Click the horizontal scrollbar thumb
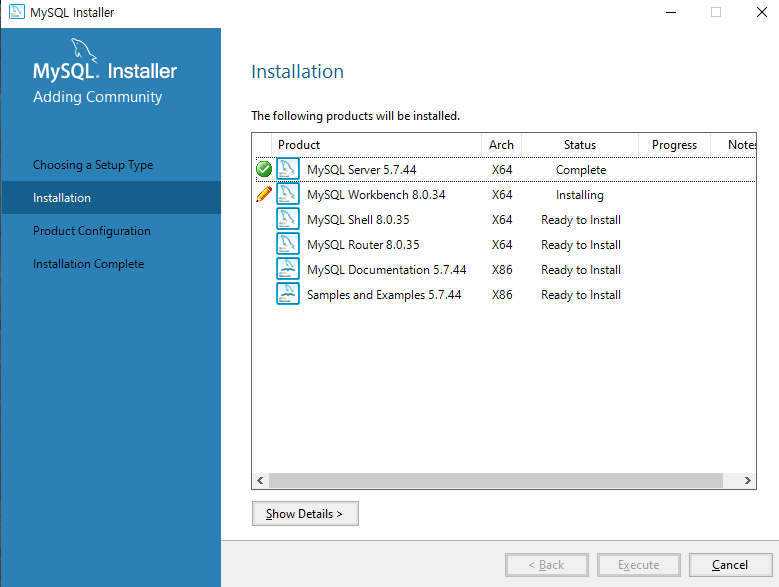This screenshot has width=779, height=587. click(496, 480)
